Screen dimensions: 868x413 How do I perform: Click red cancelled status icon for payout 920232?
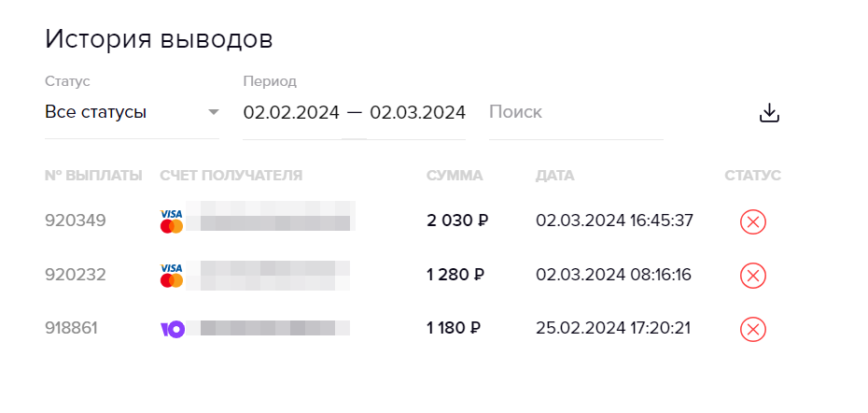tap(752, 276)
